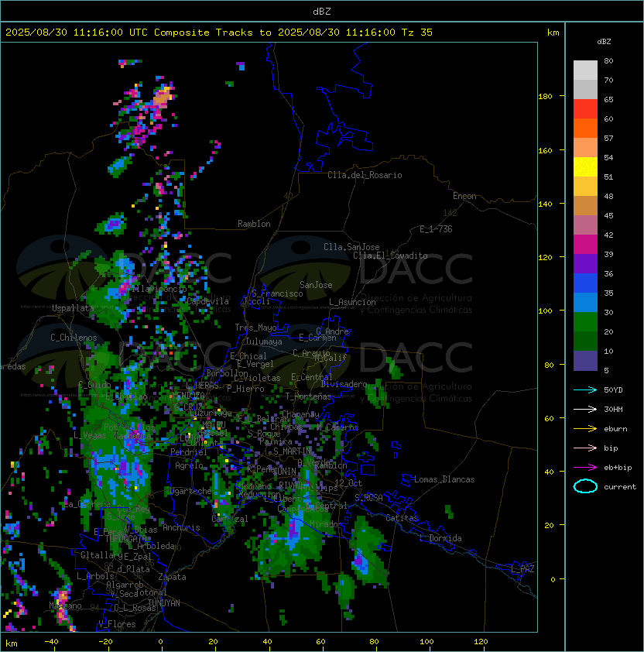Image resolution: width=644 pixels, height=652 pixels.
Task: Click the magenta eb+bip arrow legend icon
Action: pyautogui.click(x=585, y=468)
